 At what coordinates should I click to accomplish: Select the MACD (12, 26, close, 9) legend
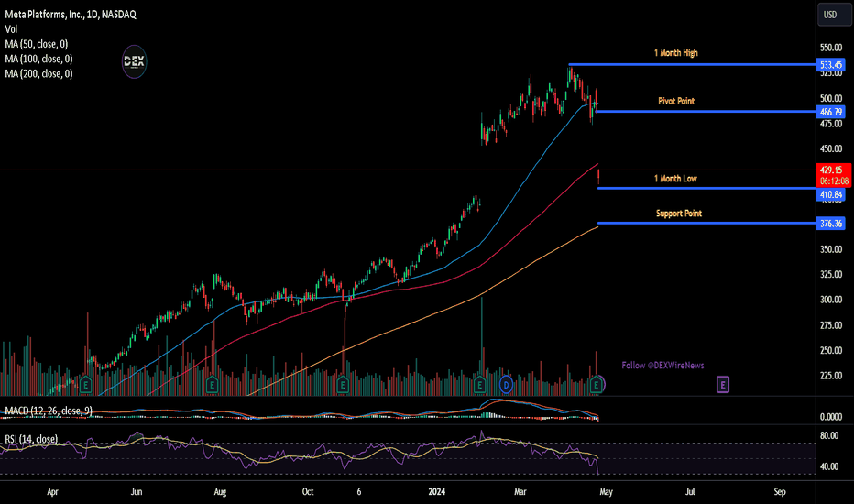click(x=49, y=411)
